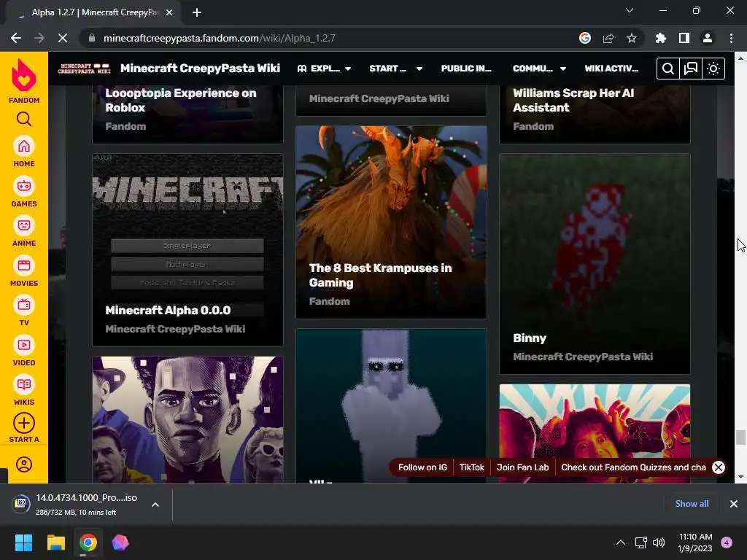Open a new Chrome tab
Screen dimensions: 747x560
click(x=197, y=12)
